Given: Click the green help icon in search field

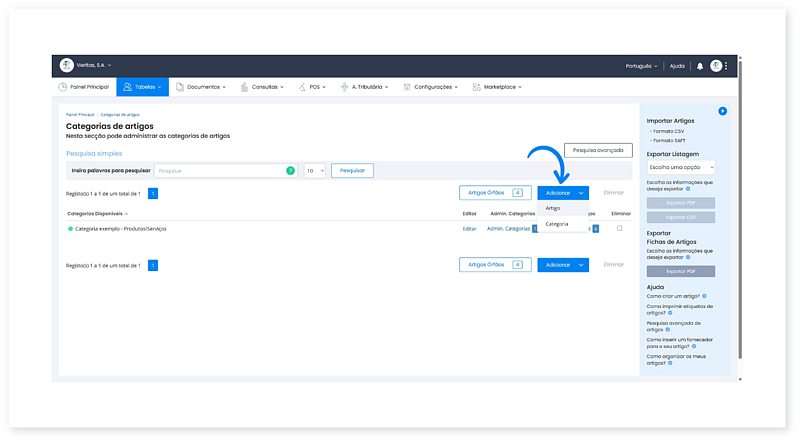Looking at the screenshot, I should [x=290, y=171].
